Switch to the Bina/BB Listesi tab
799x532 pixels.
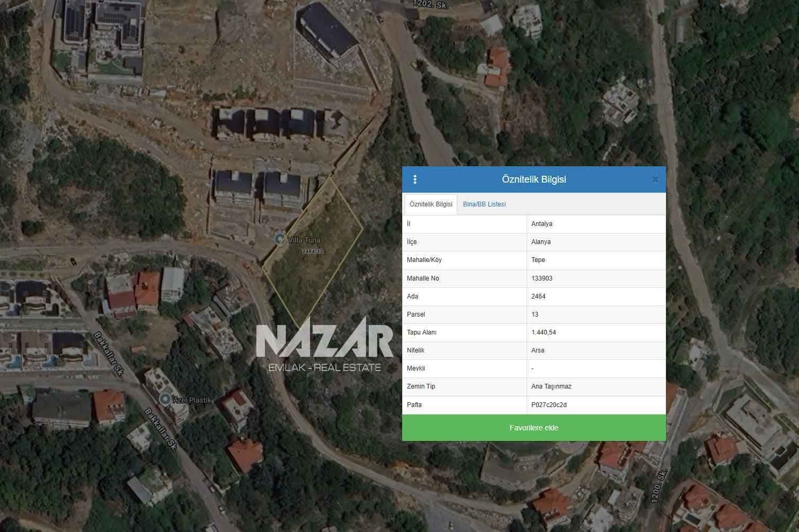coord(484,204)
